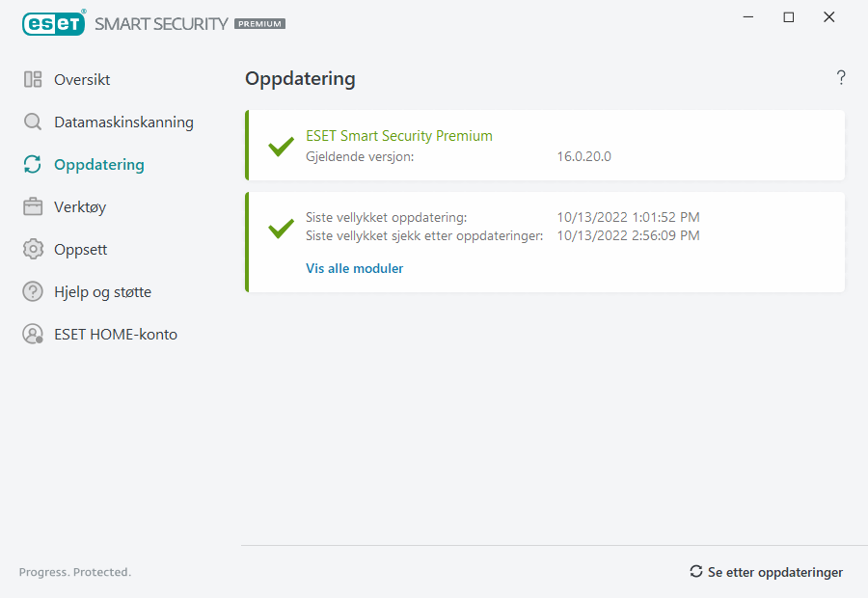
Task: Open help via the question mark icon
Action: pyautogui.click(x=841, y=78)
